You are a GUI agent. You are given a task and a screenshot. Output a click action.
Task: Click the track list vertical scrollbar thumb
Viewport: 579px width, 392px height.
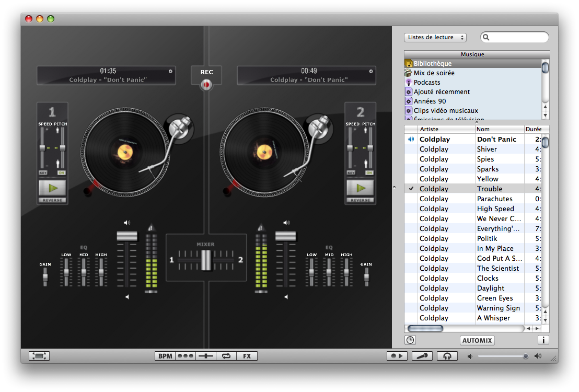[545, 142]
